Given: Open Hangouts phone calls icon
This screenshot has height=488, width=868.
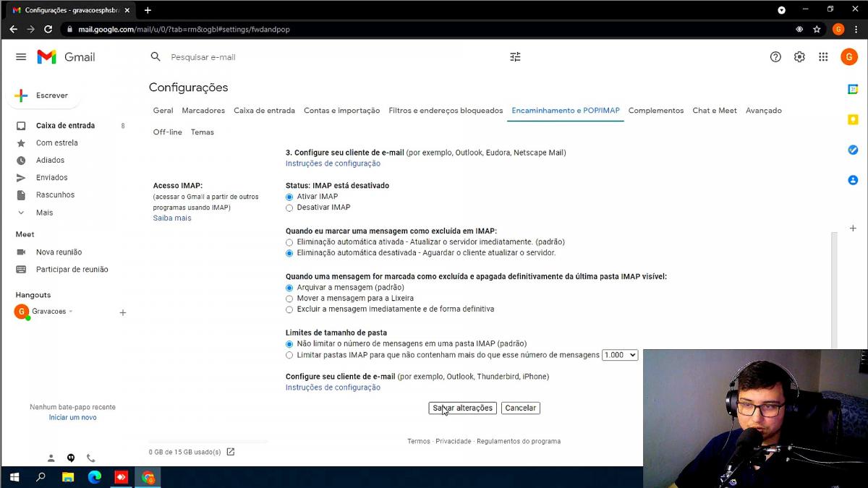Looking at the screenshot, I should pyautogui.click(x=90, y=458).
